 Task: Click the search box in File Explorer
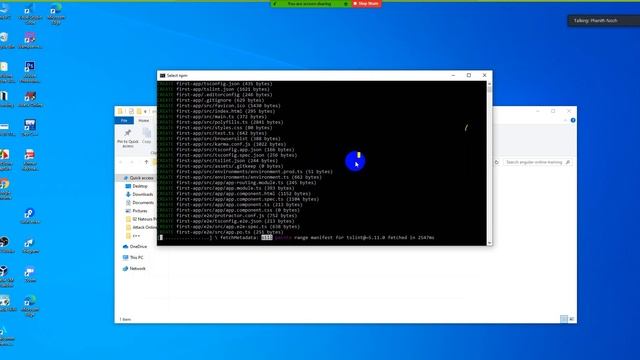pyautogui.click(x=538, y=162)
